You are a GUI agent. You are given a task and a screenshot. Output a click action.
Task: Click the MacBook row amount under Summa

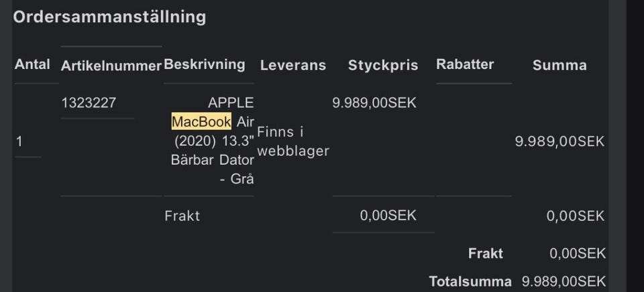tap(559, 141)
